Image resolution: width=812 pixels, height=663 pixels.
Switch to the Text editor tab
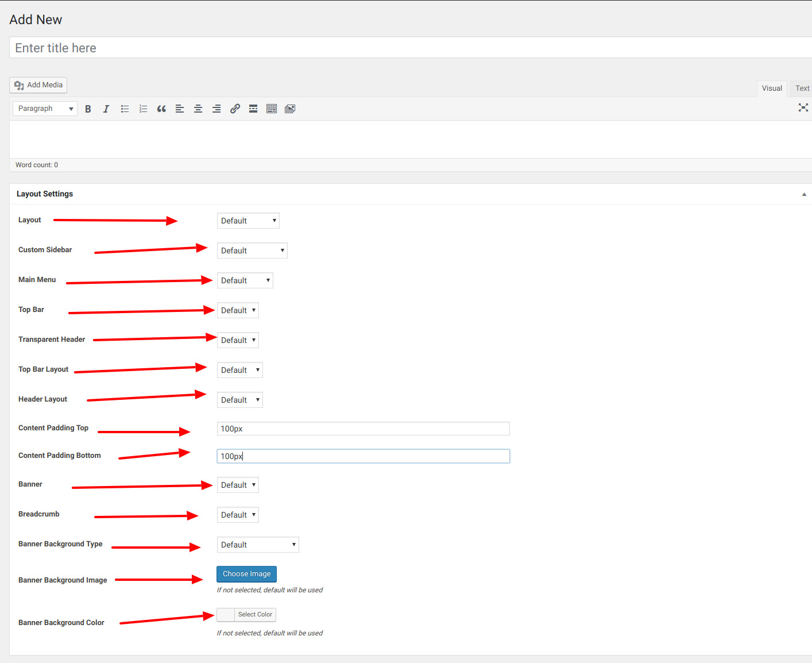pos(802,88)
